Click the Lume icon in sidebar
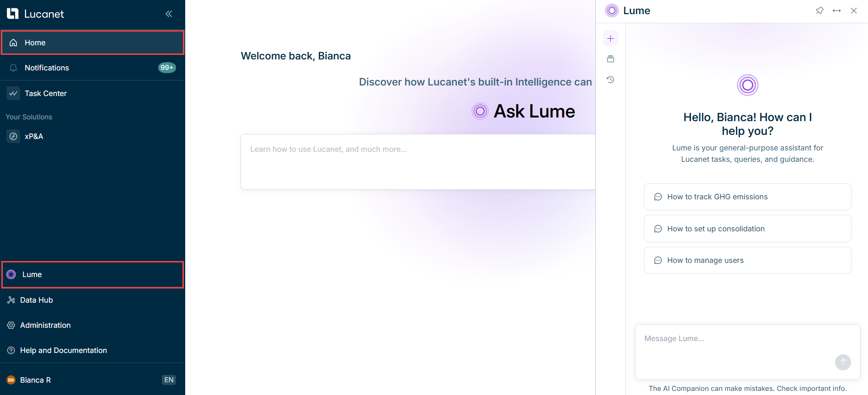 point(11,274)
